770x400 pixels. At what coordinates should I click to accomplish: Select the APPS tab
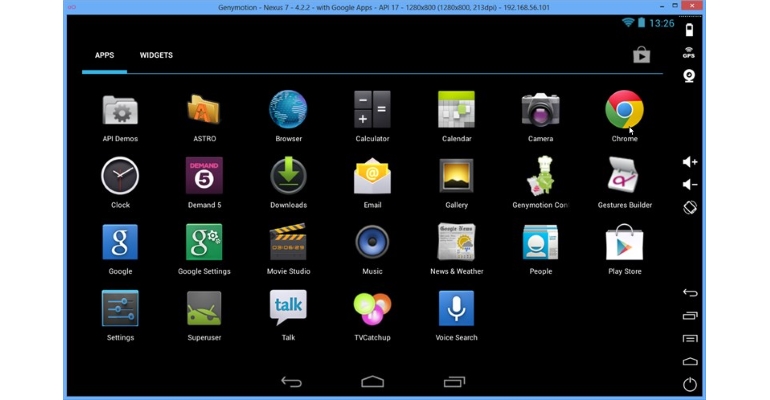(105, 55)
